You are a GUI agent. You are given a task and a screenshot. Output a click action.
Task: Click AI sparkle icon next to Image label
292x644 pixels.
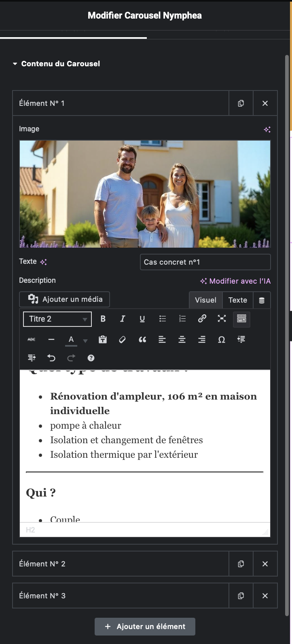pyautogui.click(x=267, y=130)
